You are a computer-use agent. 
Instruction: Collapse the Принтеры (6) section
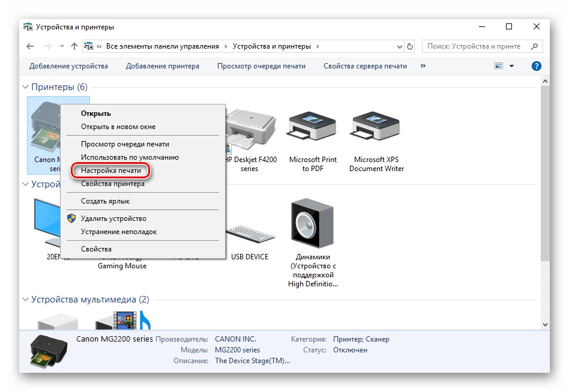(x=25, y=87)
